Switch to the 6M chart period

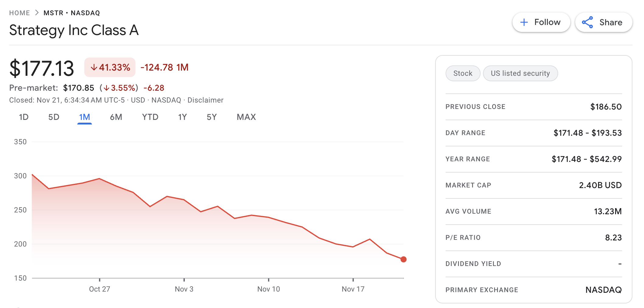click(x=116, y=117)
